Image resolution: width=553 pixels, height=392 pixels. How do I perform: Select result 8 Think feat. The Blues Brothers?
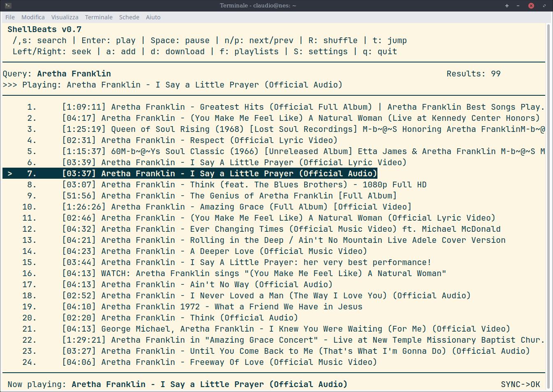[274, 185]
